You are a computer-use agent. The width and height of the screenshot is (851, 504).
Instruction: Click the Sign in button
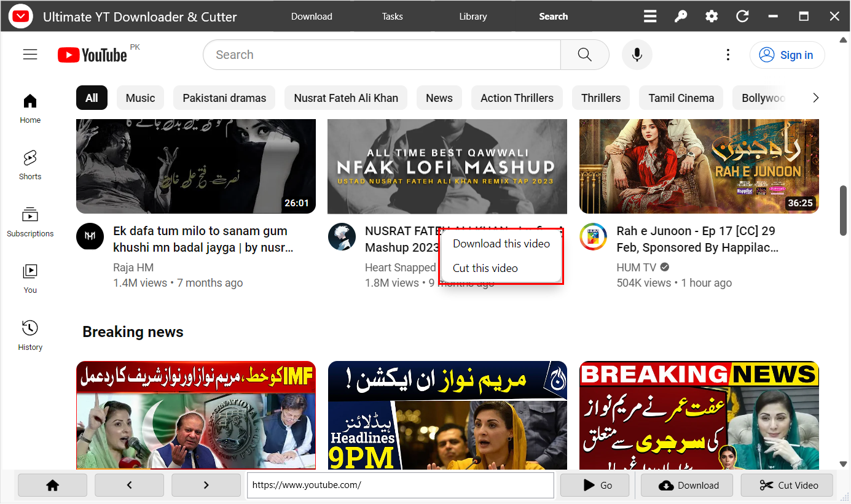[x=787, y=55]
